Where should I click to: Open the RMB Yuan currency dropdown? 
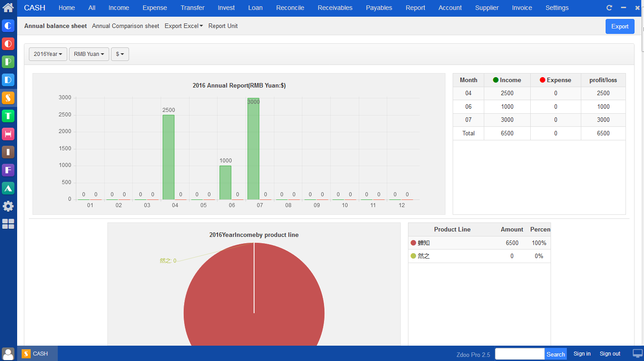point(89,54)
